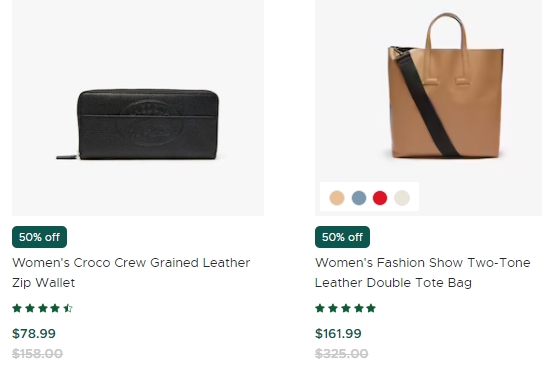
Task: Open Women's Fashion Show Two-Tone Tote Bag link
Action: [422, 273]
